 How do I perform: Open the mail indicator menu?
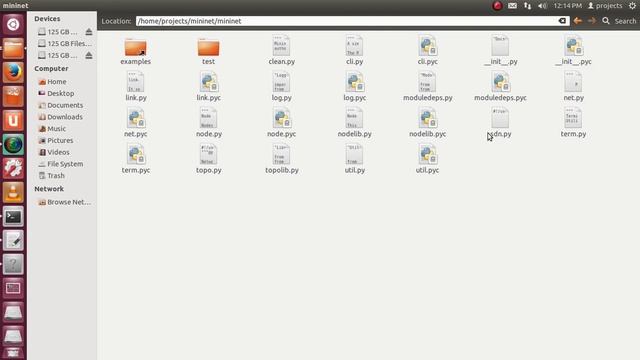(x=512, y=6)
